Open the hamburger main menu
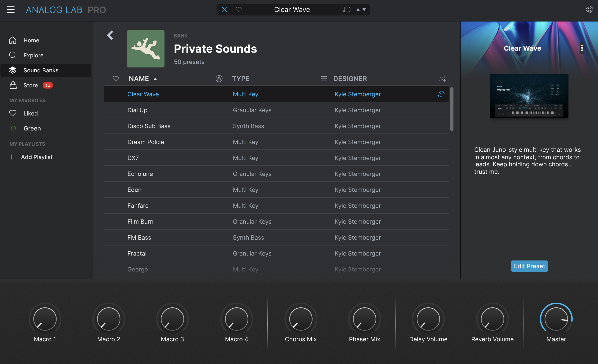Image resolution: width=598 pixels, height=364 pixels. pos(11,10)
